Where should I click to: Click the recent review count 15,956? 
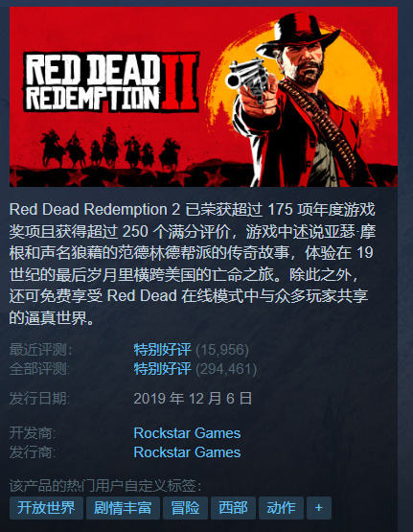222,350
